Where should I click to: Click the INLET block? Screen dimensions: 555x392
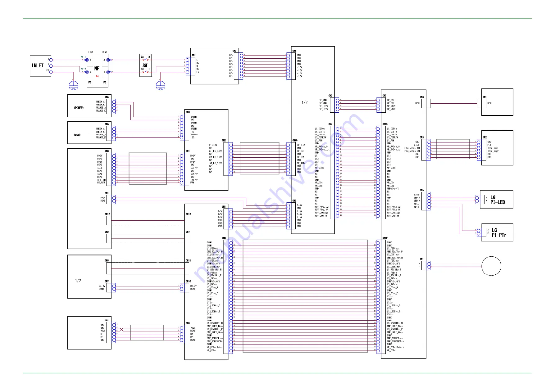pyautogui.click(x=40, y=66)
